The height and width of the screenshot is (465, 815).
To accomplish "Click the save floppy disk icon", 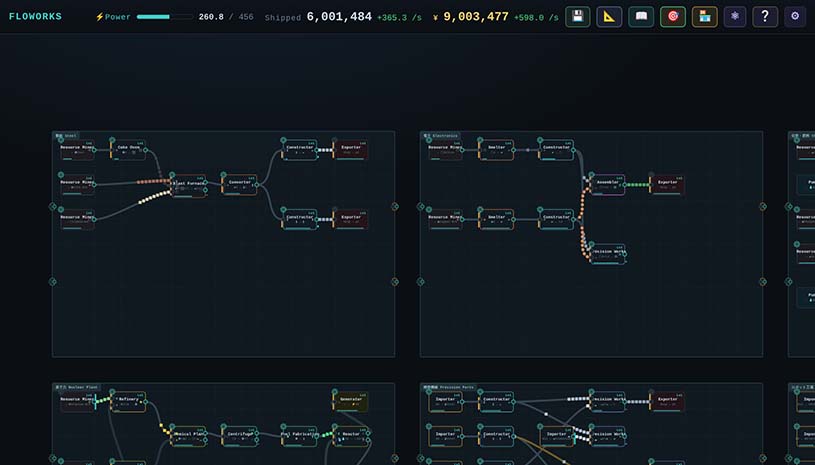I will (x=577, y=17).
